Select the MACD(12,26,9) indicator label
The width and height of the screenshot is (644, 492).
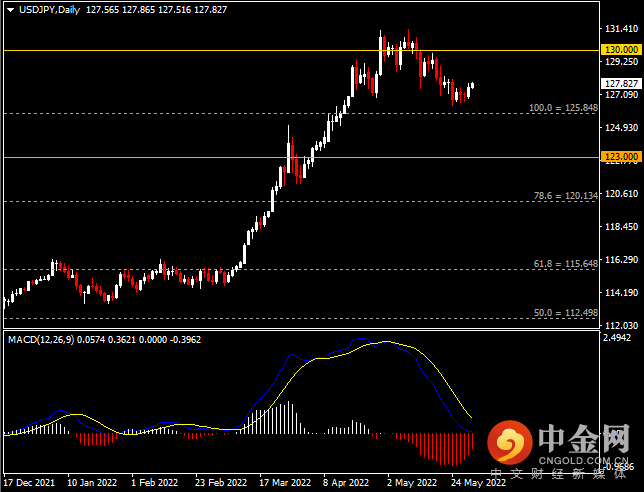pos(41,340)
